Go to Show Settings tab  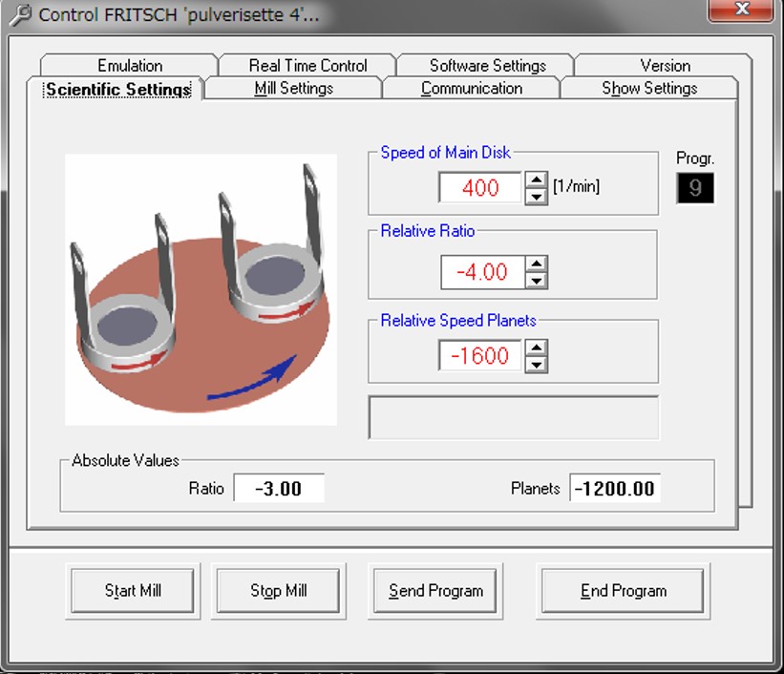point(649,88)
